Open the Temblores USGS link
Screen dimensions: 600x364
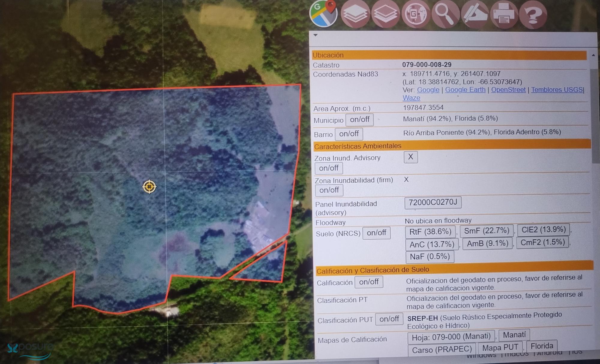[556, 90]
